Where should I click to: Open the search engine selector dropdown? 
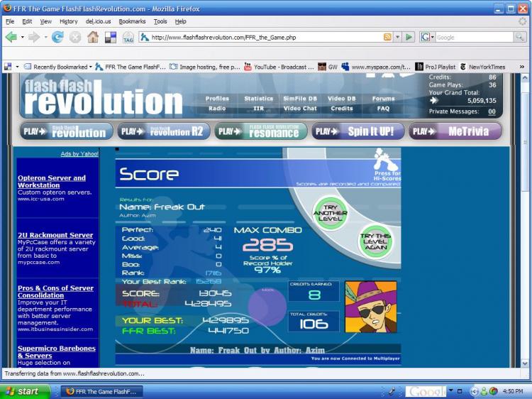[428, 37]
